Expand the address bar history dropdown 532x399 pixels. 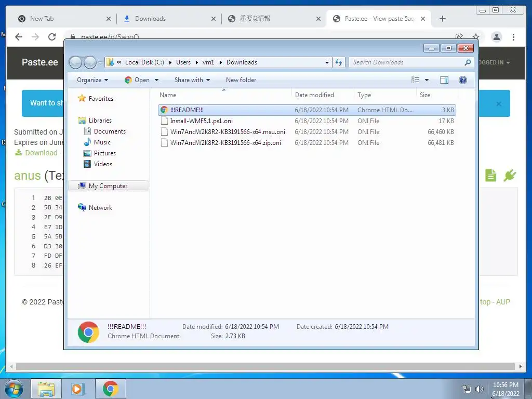pyautogui.click(x=327, y=62)
